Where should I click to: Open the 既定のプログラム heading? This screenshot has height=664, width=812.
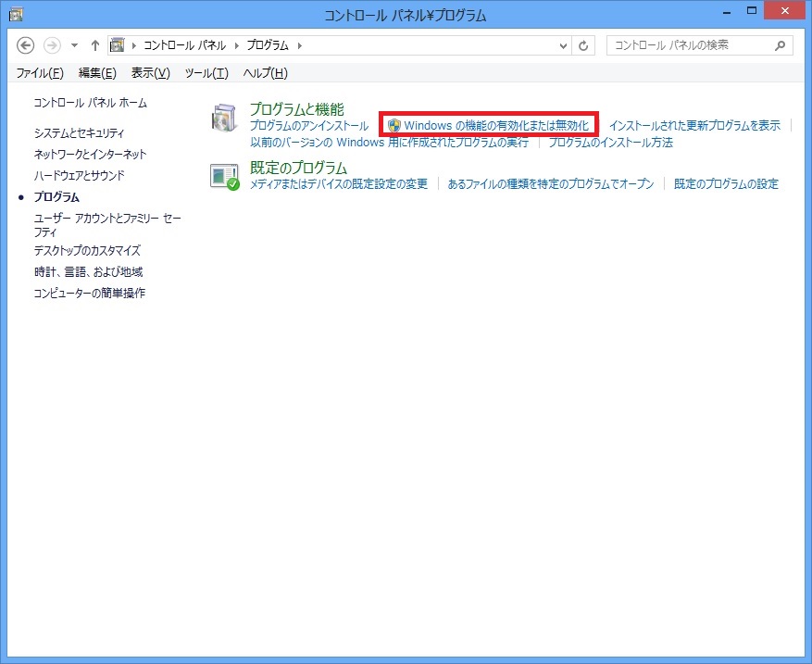tap(298, 168)
